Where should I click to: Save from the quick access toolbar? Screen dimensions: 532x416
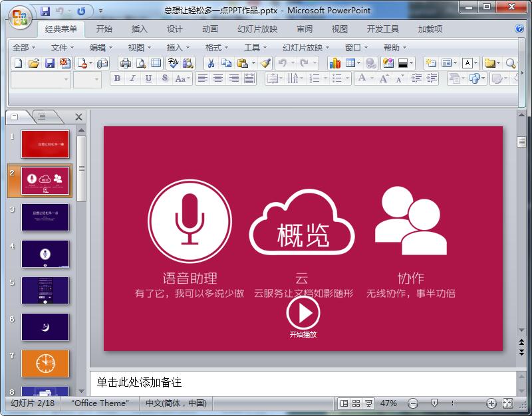point(45,11)
